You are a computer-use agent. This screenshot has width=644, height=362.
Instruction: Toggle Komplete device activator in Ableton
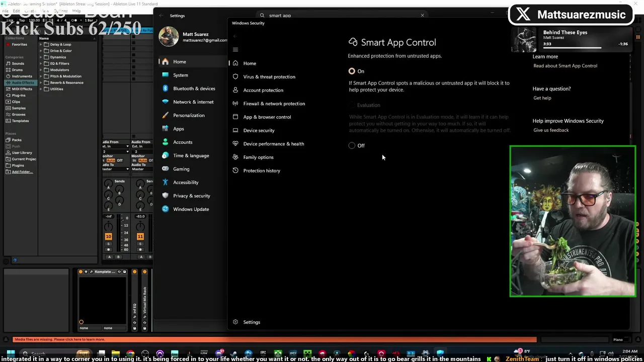[x=80, y=271]
